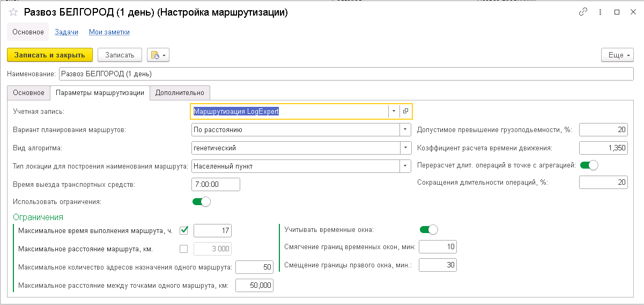Click Населенный пункт value field

click(x=295, y=166)
